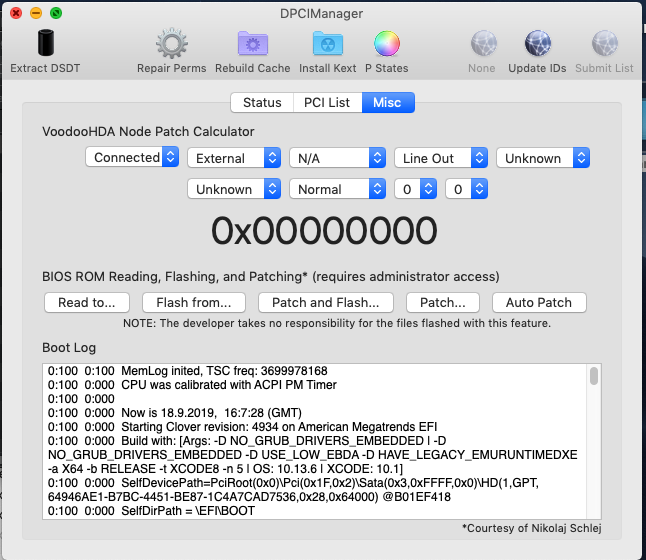Switch to the Status tab
The image size is (646, 560).
[262, 103]
